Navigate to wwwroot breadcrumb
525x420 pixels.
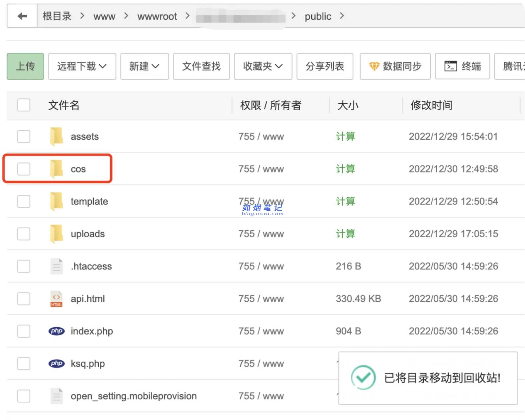157,16
